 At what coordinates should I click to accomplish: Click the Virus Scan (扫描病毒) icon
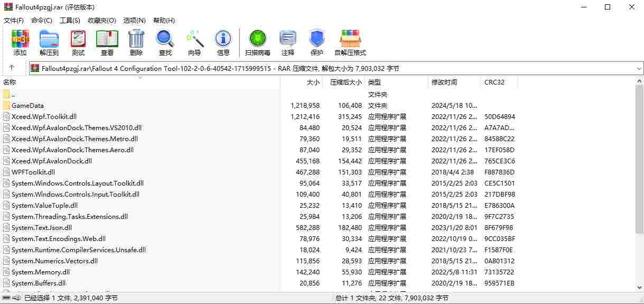coord(258,39)
